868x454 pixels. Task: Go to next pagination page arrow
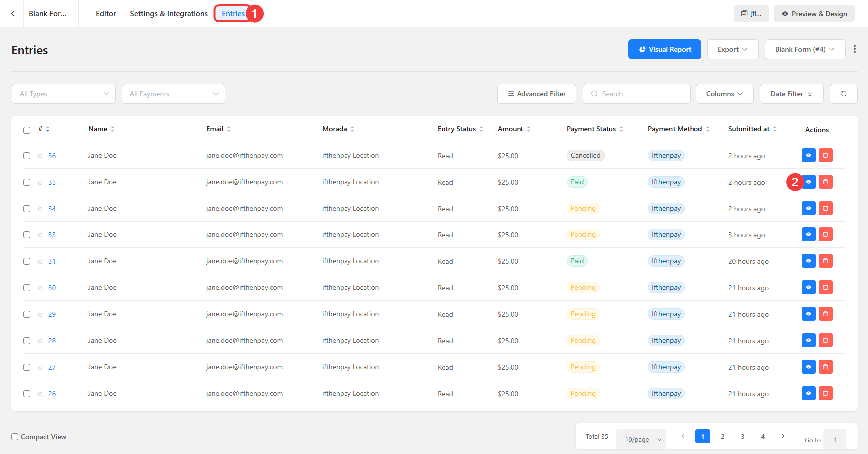783,436
